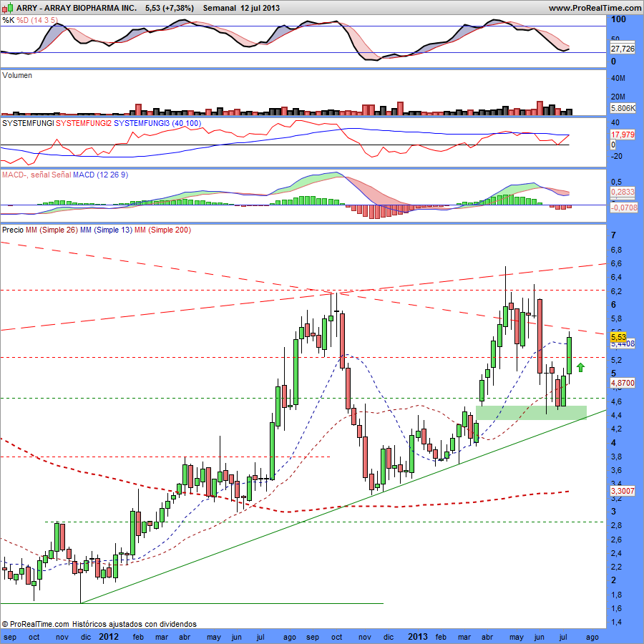The image size is (644, 644).
Task: Click the 5,53 (+7,38%) quote change
Action: pos(169,8)
